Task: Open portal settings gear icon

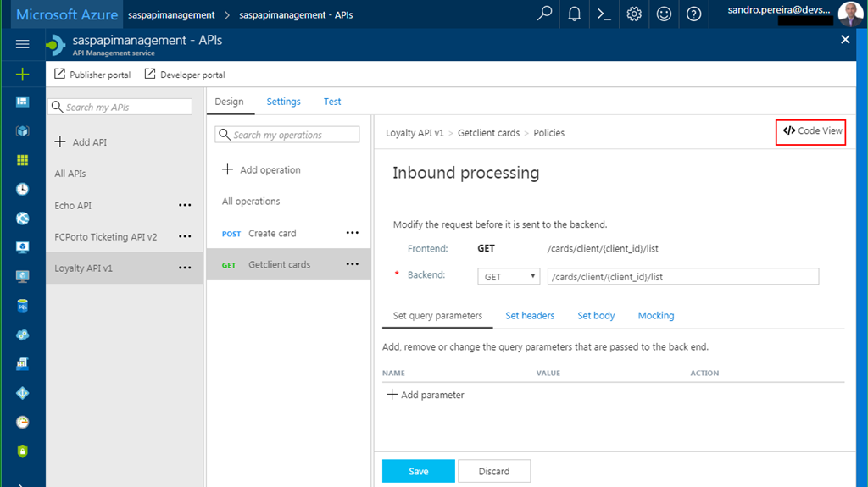Action: point(634,14)
